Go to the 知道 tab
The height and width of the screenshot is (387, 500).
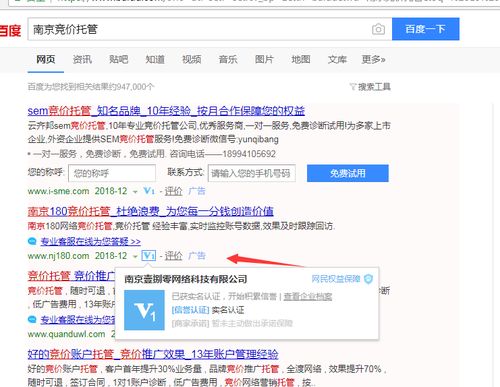[x=155, y=59]
